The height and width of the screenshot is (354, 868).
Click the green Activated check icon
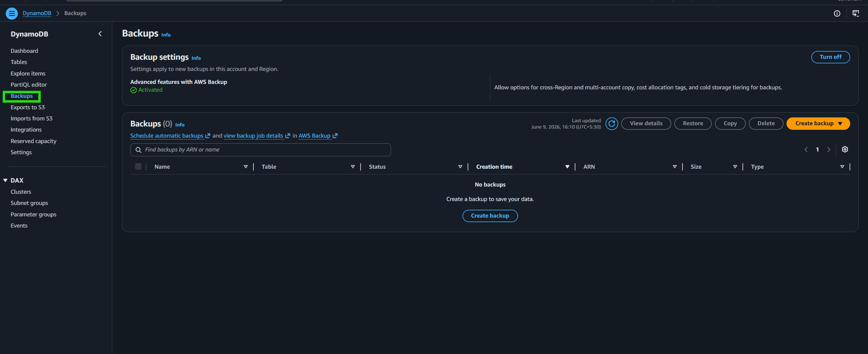point(133,90)
